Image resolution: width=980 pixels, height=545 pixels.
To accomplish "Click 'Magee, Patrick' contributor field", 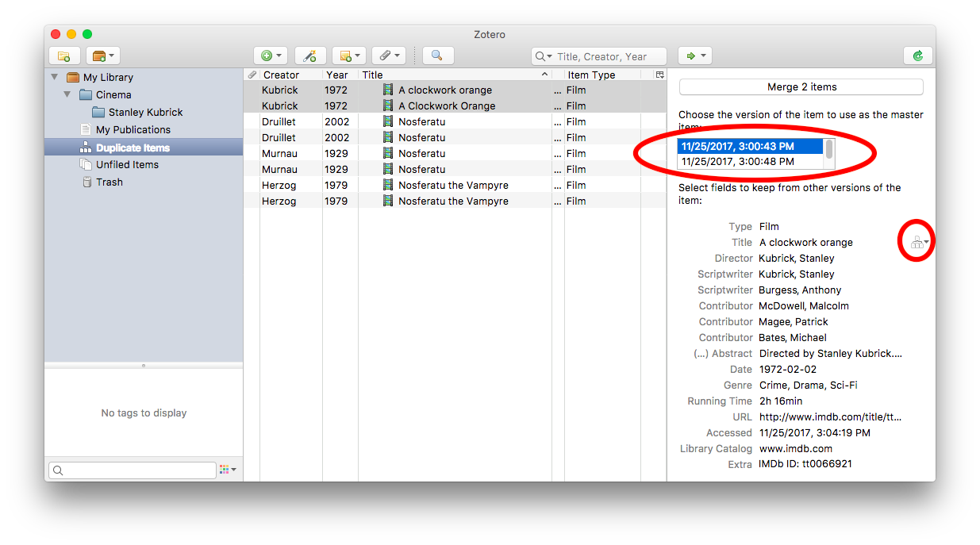I will pyautogui.click(x=793, y=321).
